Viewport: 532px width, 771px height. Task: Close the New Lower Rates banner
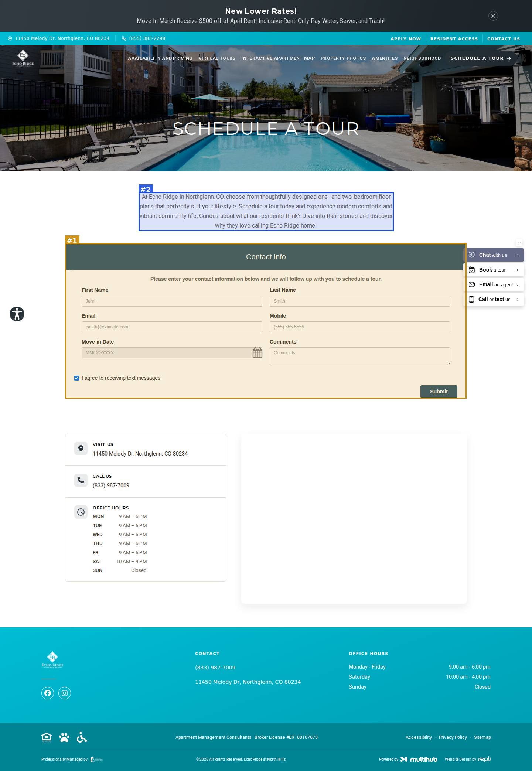[493, 16]
